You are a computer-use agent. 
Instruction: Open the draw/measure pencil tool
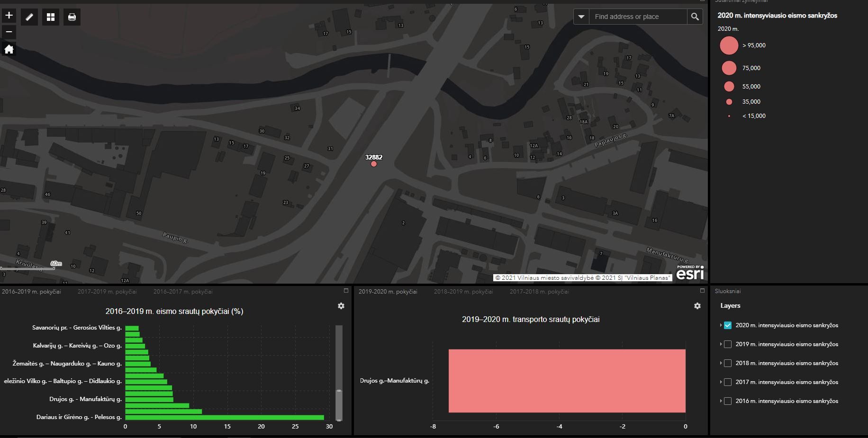coord(29,17)
